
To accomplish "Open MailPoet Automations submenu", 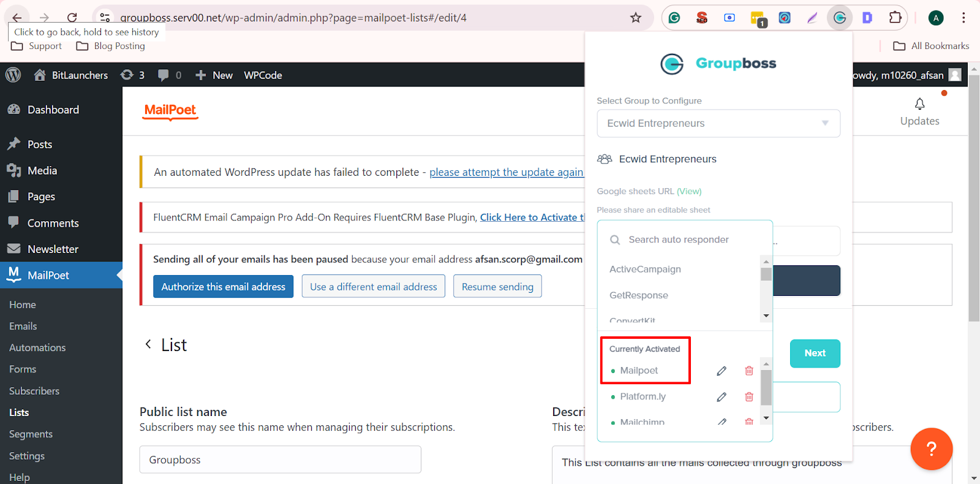I will point(37,347).
